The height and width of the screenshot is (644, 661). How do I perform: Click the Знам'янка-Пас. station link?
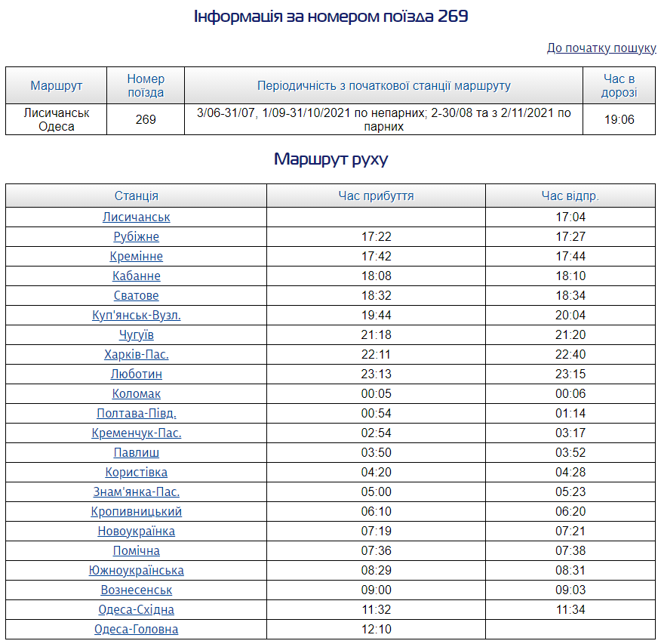tap(137, 492)
